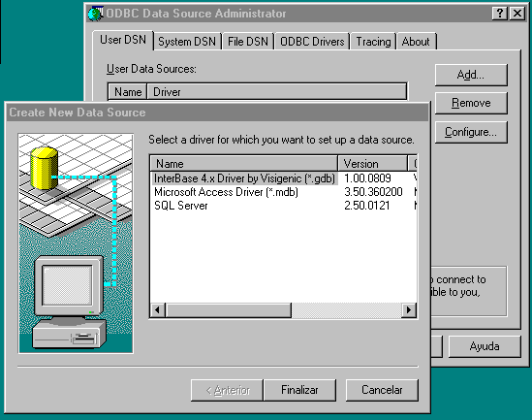This screenshot has height=420, width=532.
Task: Open the ODBC Drivers tab
Action: tap(312, 42)
